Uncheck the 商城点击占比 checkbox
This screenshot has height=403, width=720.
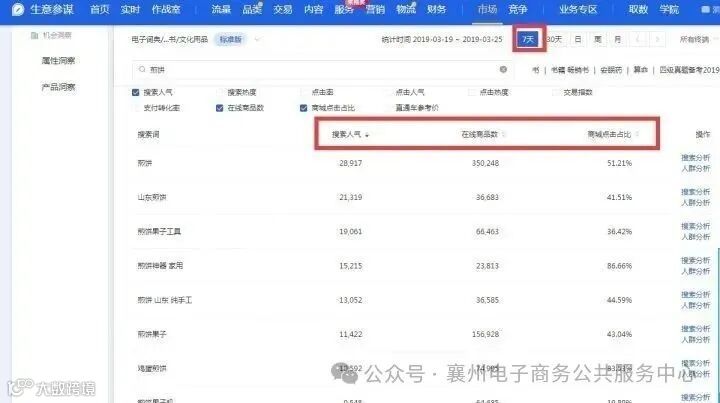304,108
